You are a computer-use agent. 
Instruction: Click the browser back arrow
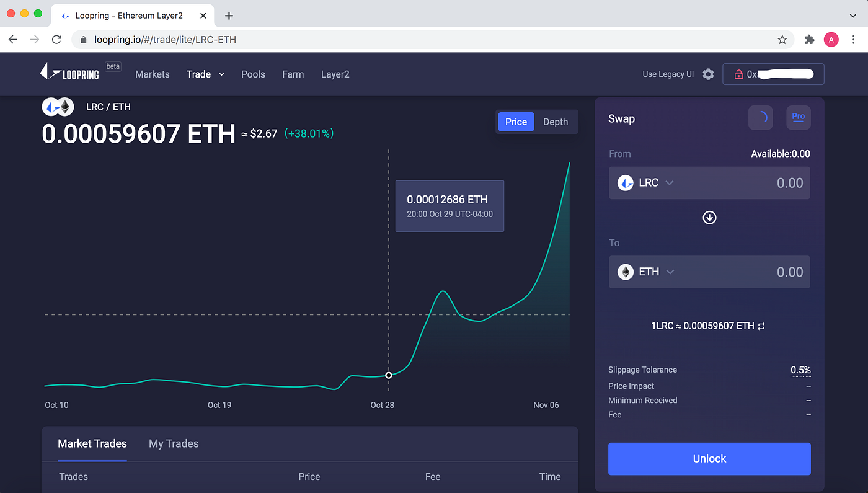tap(13, 39)
